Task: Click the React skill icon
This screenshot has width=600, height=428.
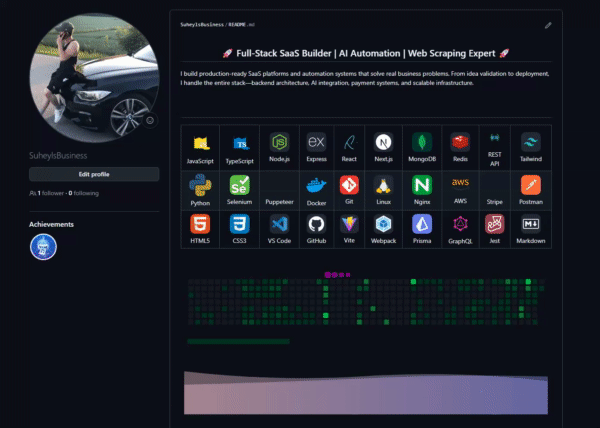Action: click(350, 142)
